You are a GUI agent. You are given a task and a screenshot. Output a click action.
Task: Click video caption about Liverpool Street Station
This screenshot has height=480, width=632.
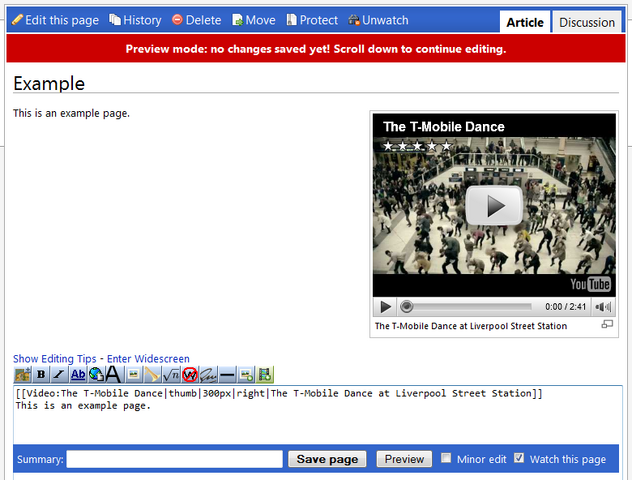click(x=471, y=326)
